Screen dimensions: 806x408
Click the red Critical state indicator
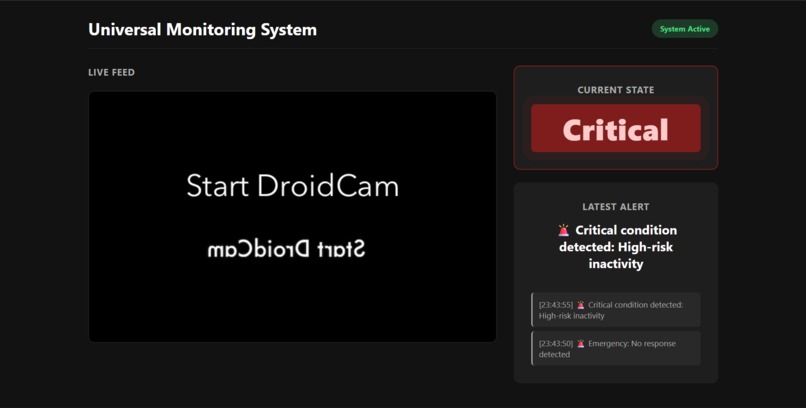[x=616, y=128]
